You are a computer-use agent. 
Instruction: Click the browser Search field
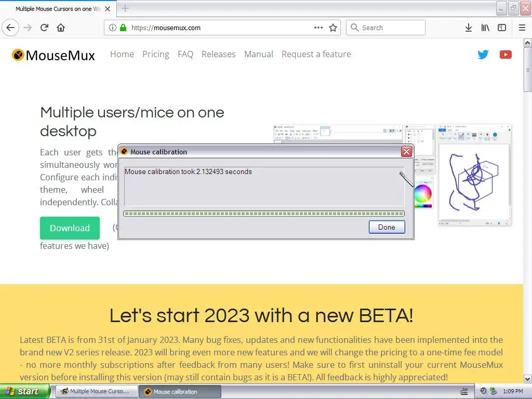386,28
